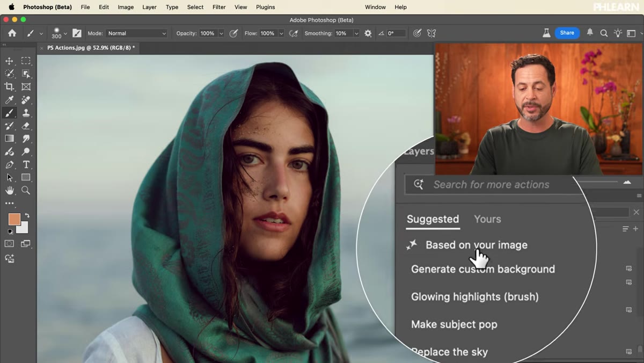
Task: Open the Mode Normal dropdown
Action: [137, 33]
